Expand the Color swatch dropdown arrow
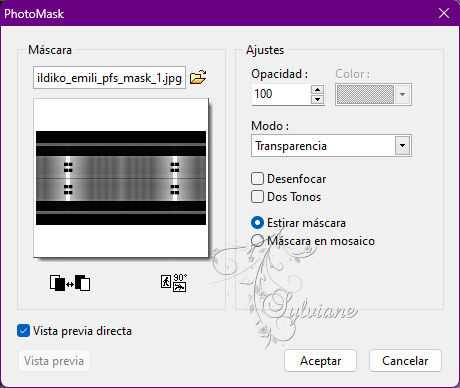 [x=402, y=95]
